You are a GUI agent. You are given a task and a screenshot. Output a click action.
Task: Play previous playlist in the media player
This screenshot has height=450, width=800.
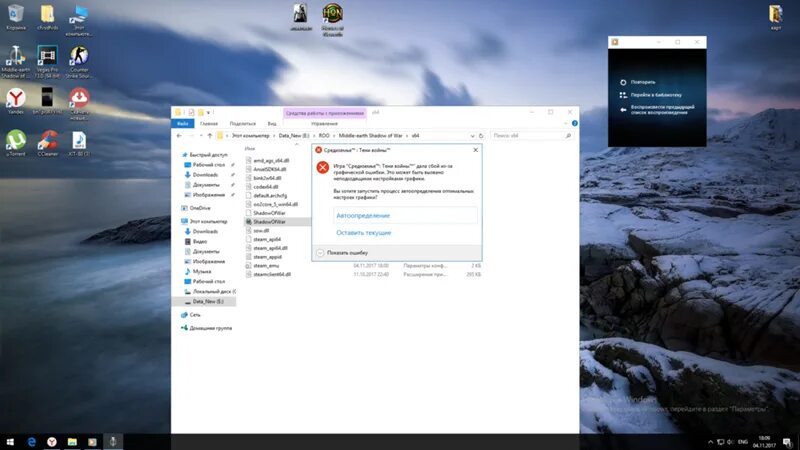657,110
